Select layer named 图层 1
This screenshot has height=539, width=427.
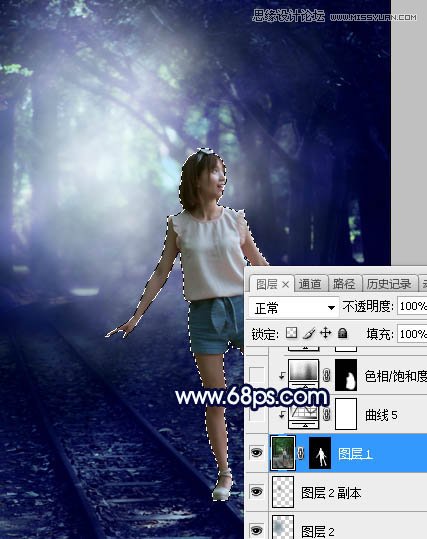(355, 454)
